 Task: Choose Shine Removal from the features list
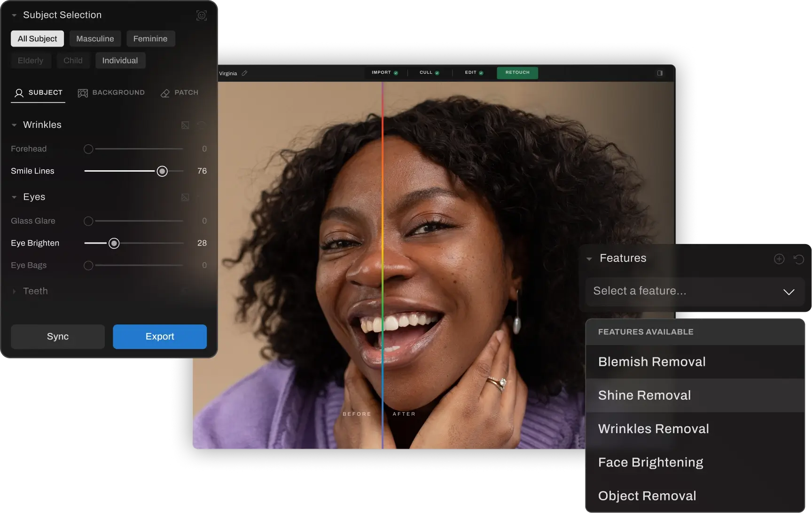click(695, 395)
